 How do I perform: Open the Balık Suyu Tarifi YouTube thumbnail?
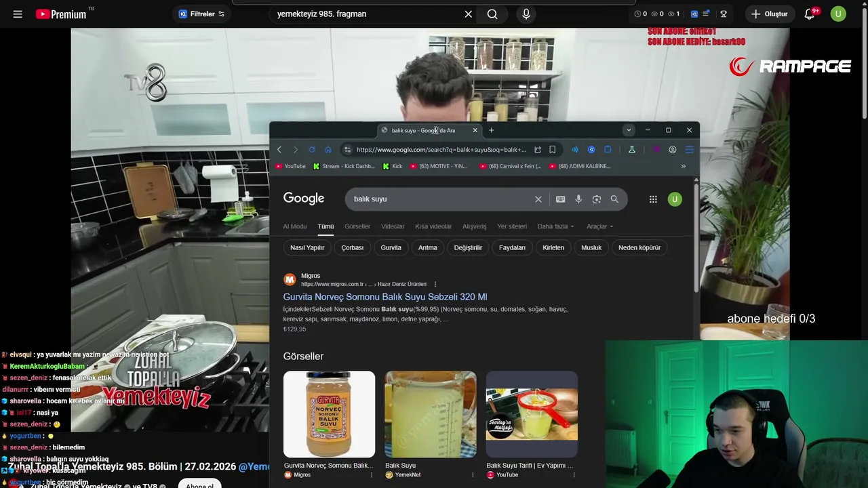(x=532, y=414)
